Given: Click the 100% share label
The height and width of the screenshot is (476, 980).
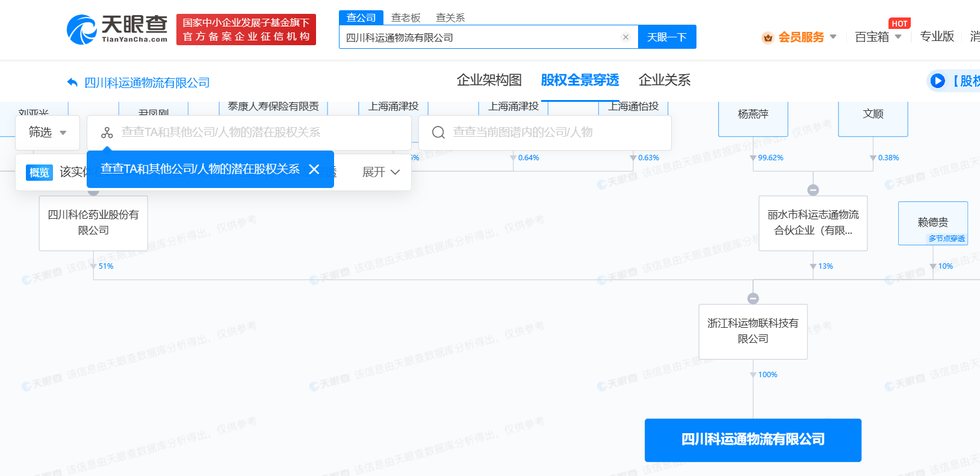Looking at the screenshot, I should coord(768,375).
